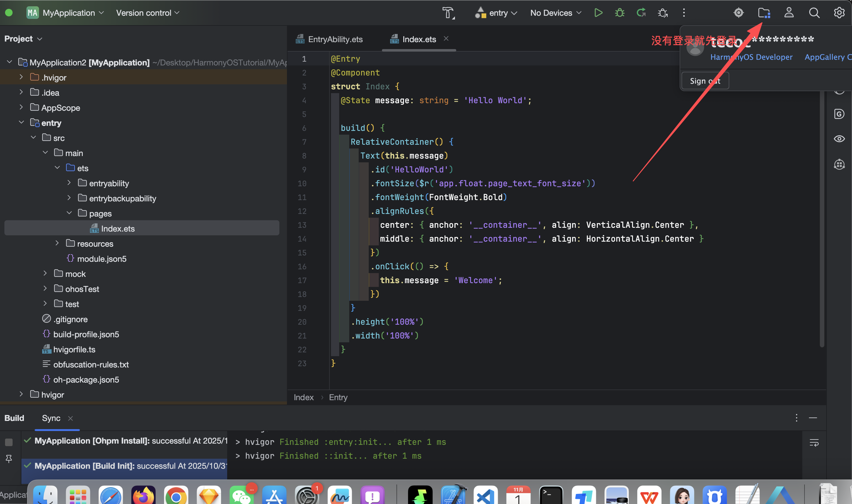Image resolution: width=852 pixels, height=504 pixels.
Task: Open module.json5 in the project tree
Action: [102, 259]
